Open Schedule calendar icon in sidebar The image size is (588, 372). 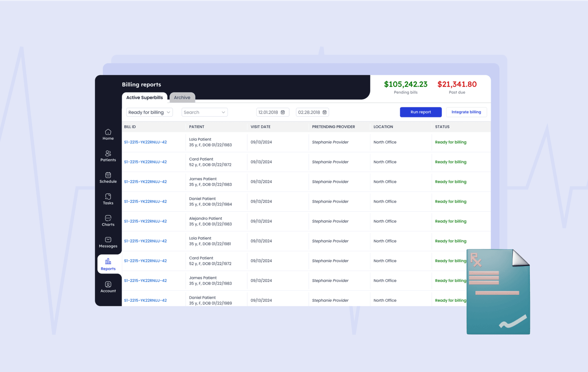click(108, 175)
